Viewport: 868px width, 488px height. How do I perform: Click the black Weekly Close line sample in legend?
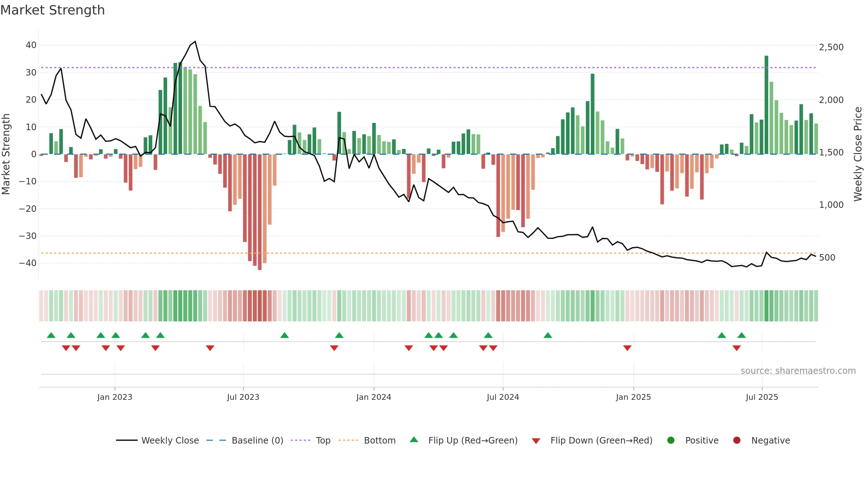127,440
